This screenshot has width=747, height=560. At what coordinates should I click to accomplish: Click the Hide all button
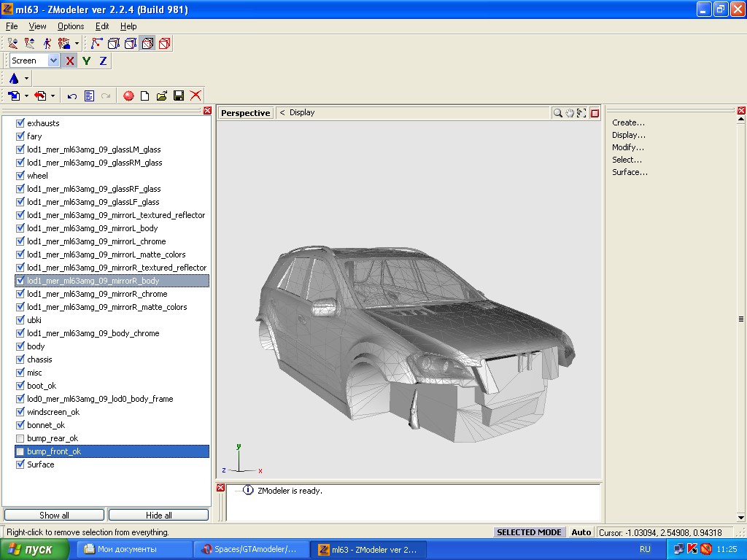[x=158, y=515]
